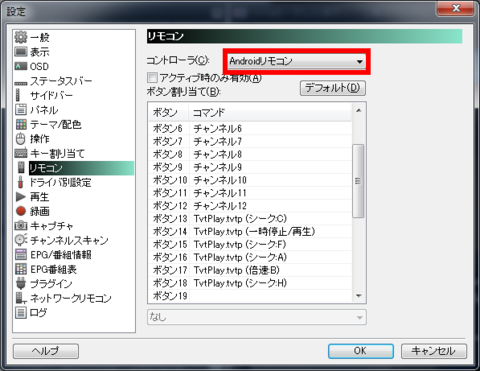Confirm settings with OK button

click(x=361, y=351)
